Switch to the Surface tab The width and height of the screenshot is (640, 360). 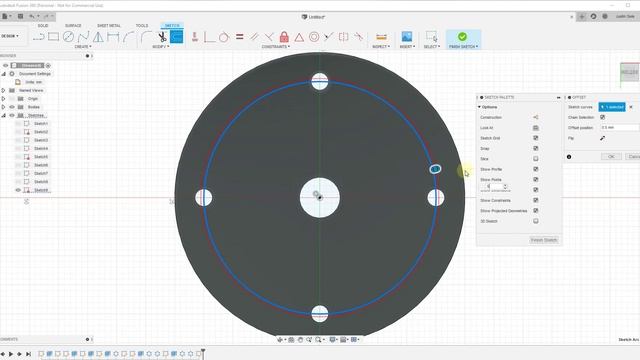tap(73, 26)
